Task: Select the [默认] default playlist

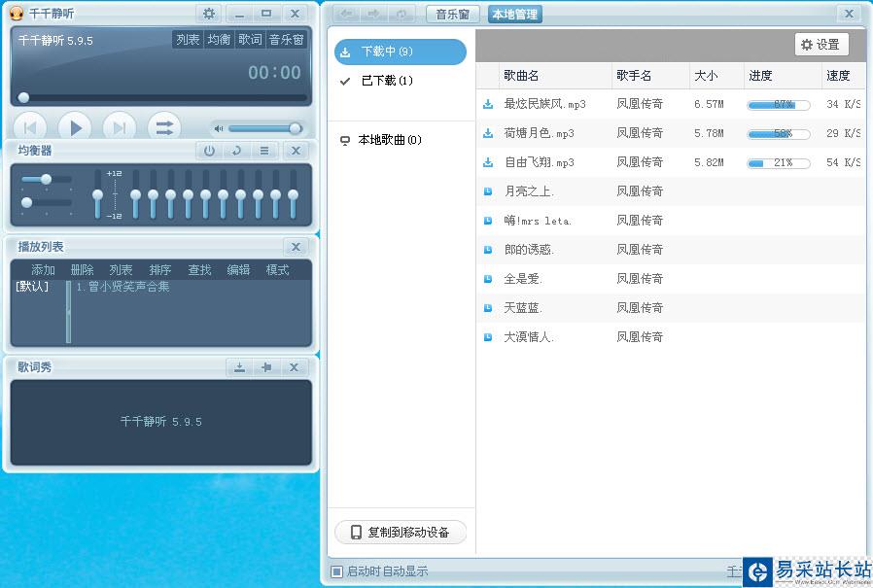Action: pyautogui.click(x=32, y=287)
